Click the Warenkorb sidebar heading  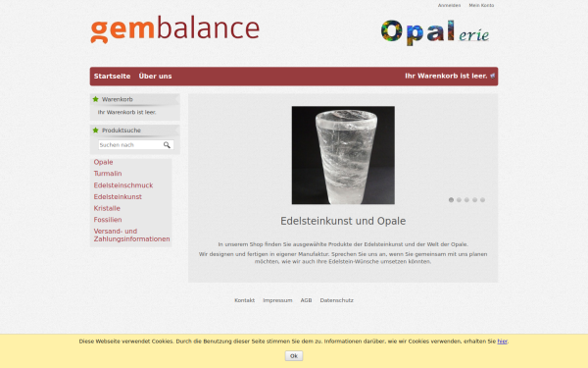pos(118,99)
